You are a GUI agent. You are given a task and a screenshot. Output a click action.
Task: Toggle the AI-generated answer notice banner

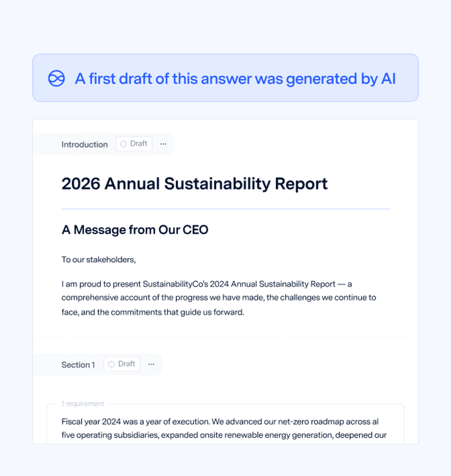point(225,78)
